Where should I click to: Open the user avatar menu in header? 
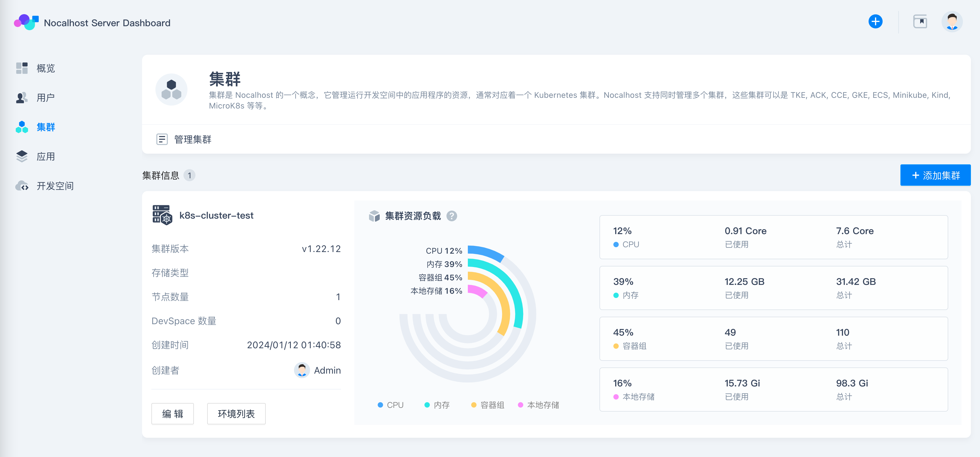(x=952, y=22)
